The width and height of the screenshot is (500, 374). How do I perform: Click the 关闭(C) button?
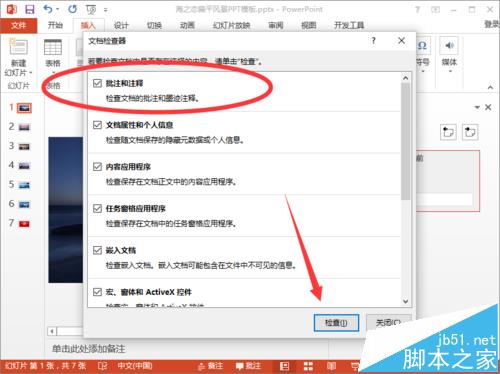389,323
